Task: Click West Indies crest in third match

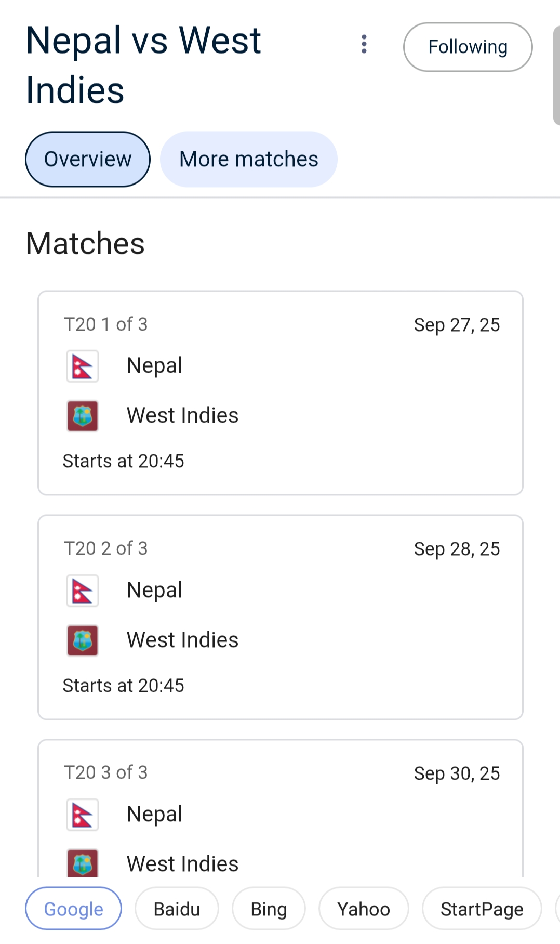Action: [x=83, y=863]
